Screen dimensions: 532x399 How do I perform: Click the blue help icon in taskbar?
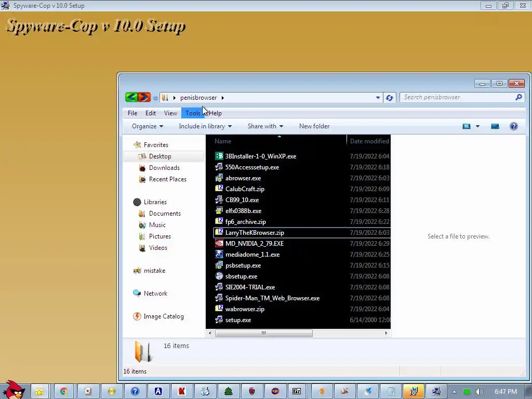coord(135,391)
